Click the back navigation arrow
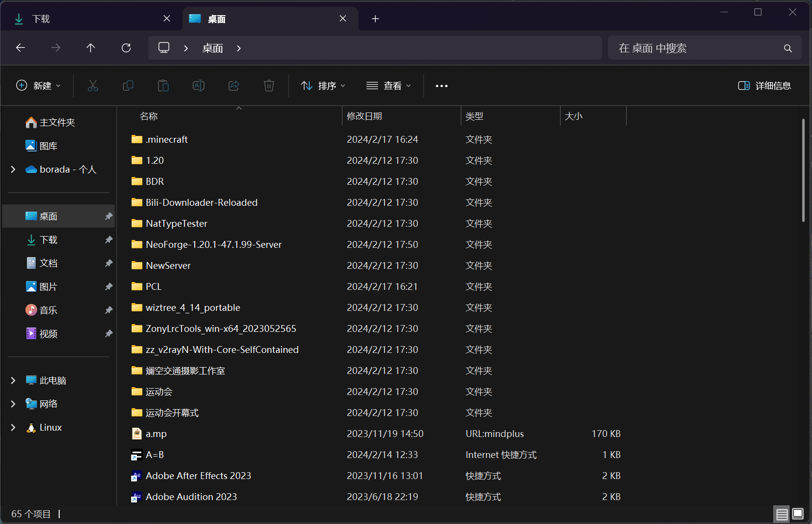Screen dimensions: 812x524 pos(21,48)
